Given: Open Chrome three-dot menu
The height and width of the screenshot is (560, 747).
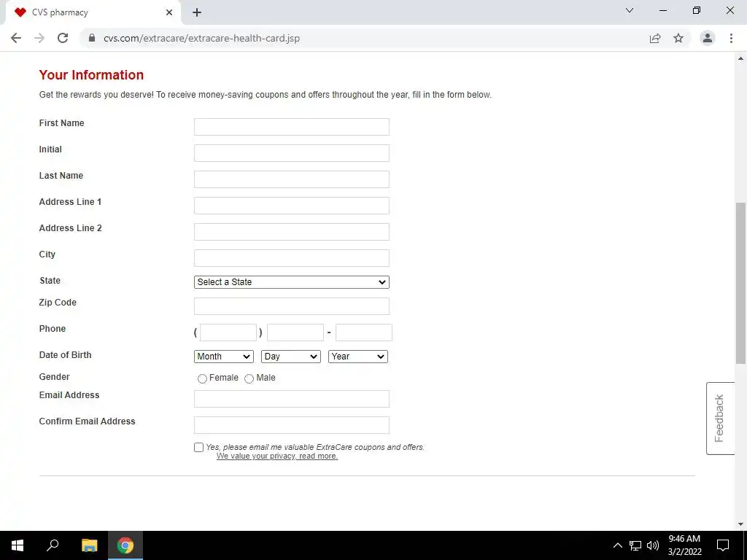Looking at the screenshot, I should 731,38.
